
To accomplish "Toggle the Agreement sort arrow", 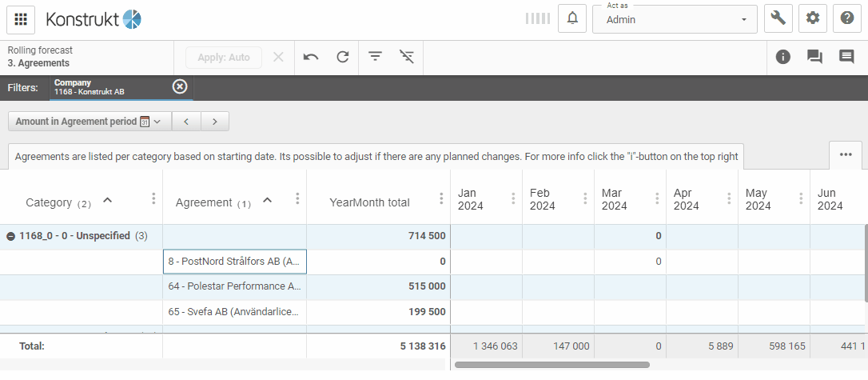I will (x=267, y=201).
